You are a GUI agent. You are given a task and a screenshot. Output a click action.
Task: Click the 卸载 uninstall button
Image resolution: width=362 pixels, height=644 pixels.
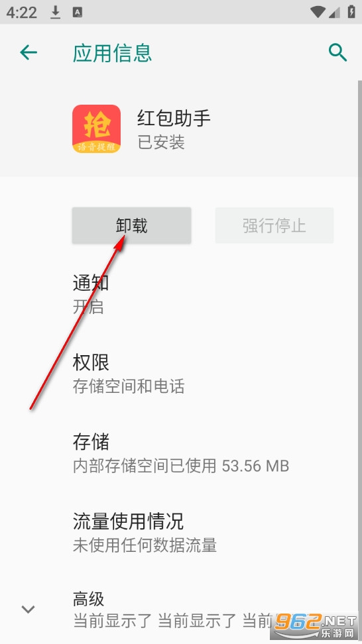click(x=131, y=225)
